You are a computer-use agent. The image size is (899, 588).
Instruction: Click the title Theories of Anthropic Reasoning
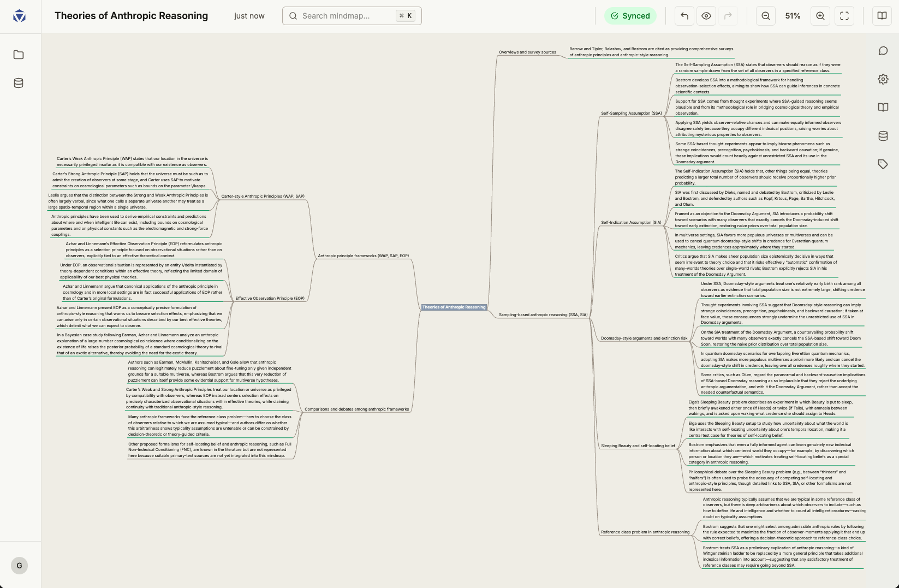131,16
